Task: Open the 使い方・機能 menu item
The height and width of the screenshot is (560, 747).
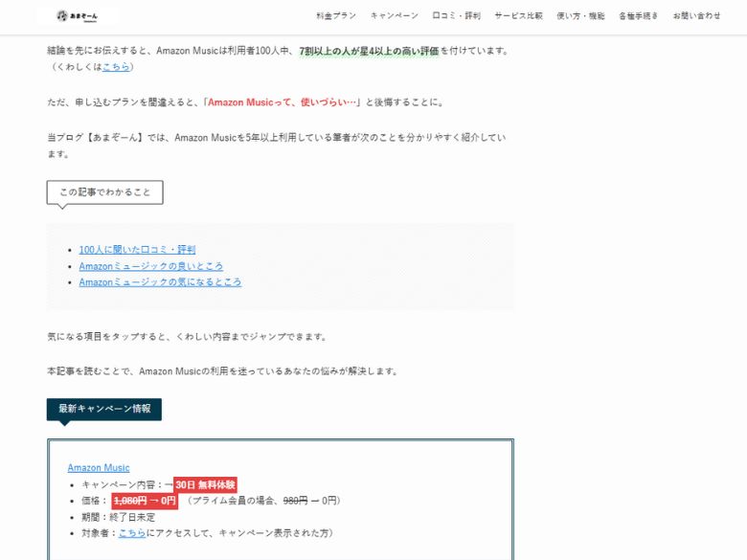Action: [580, 15]
